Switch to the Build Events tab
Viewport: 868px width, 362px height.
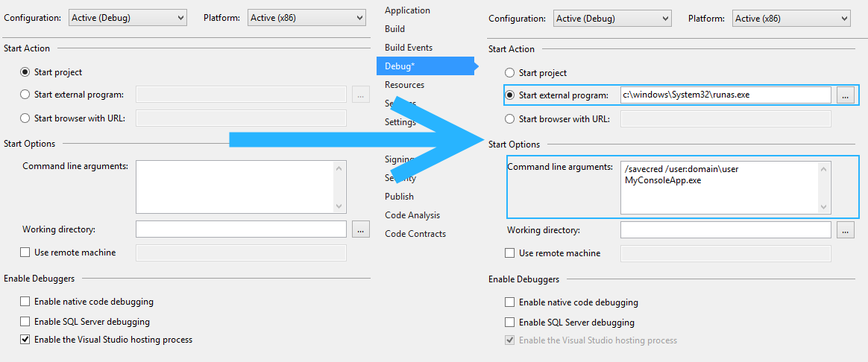click(409, 48)
